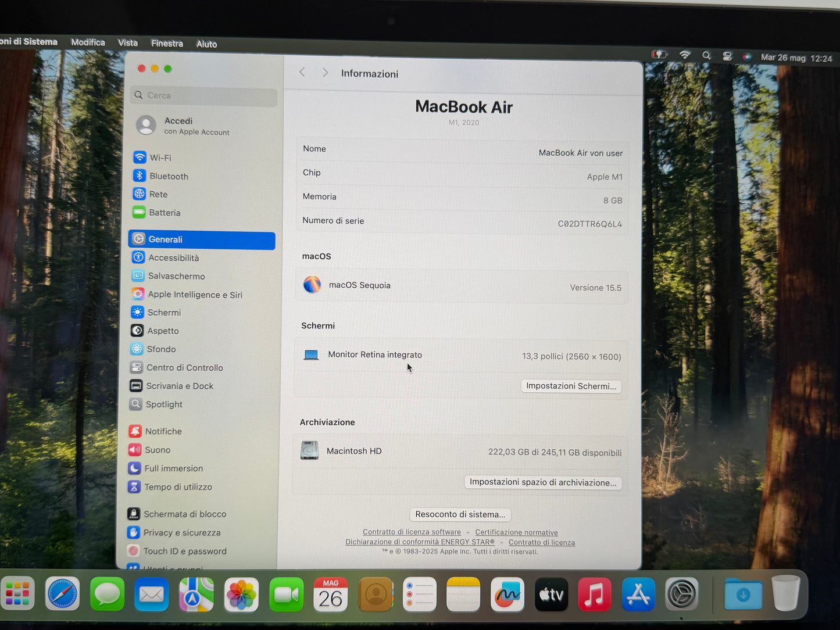
Task: Click the Spotlight magnifier in menu bar
Action: (706, 56)
